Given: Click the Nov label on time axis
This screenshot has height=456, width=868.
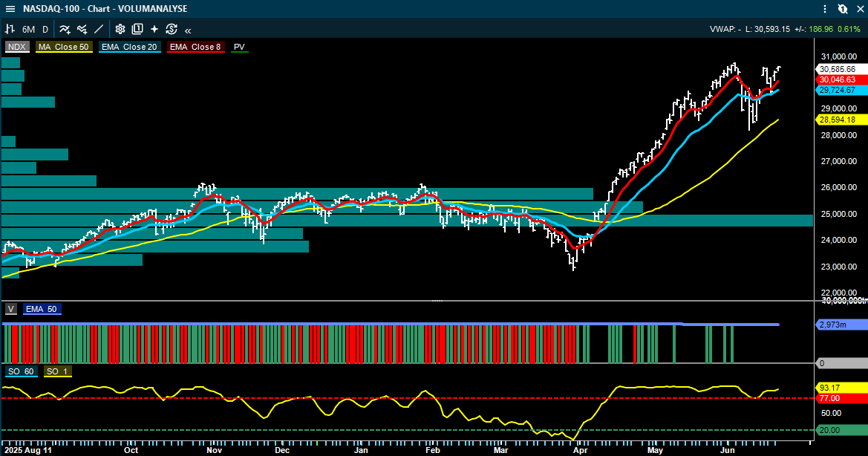Looking at the screenshot, I should coord(215,451).
